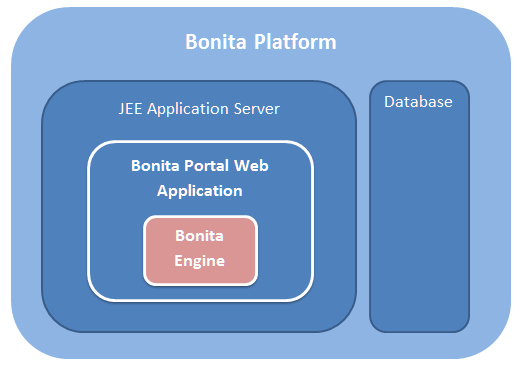Click the JEE Application Server label
Screen dimensions: 520x370
[199, 109]
